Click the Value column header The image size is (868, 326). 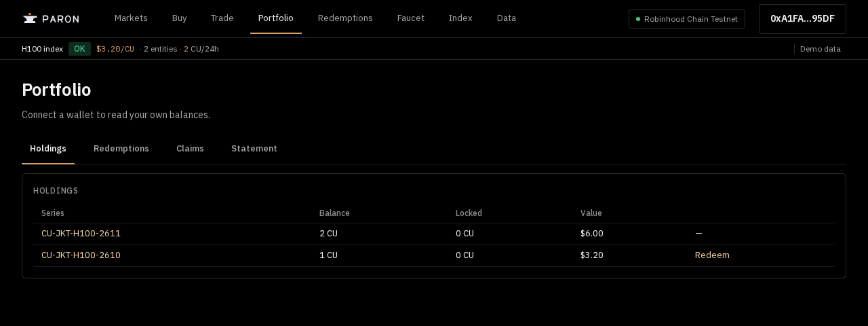[591, 213]
